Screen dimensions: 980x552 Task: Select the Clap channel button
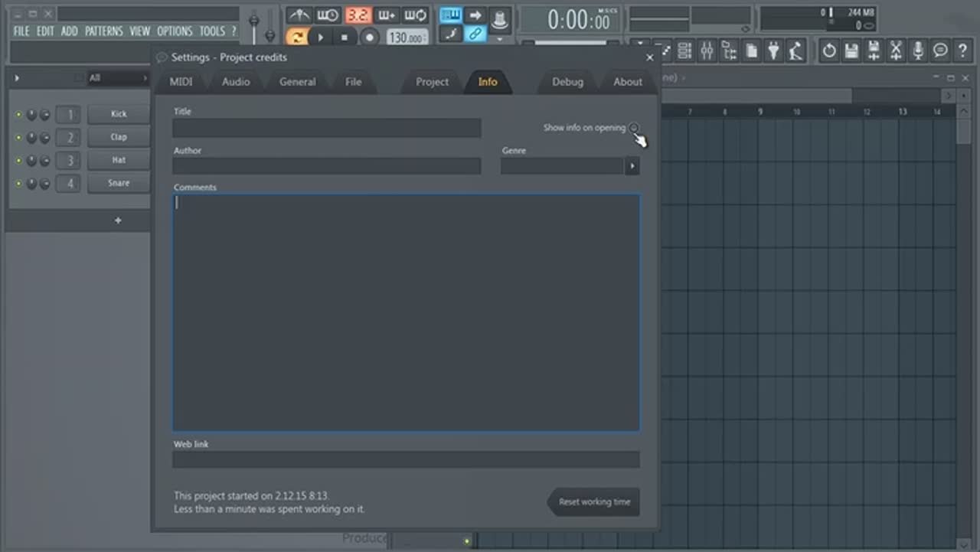click(x=119, y=137)
